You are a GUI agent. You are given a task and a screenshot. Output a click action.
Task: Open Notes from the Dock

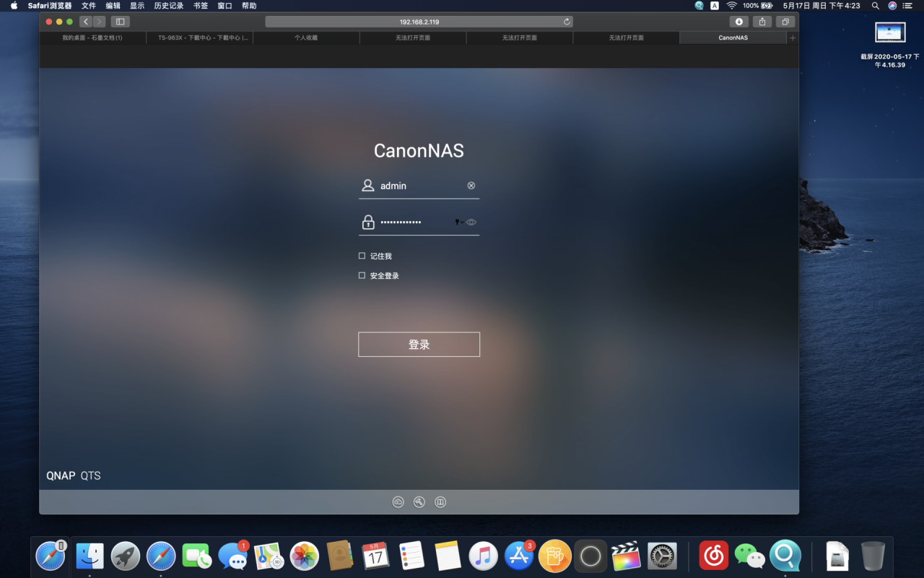point(448,556)
